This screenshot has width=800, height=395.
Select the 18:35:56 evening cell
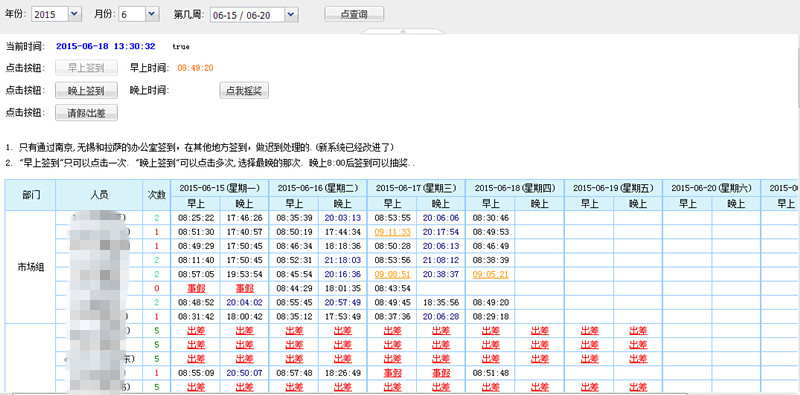pos(441,302)
